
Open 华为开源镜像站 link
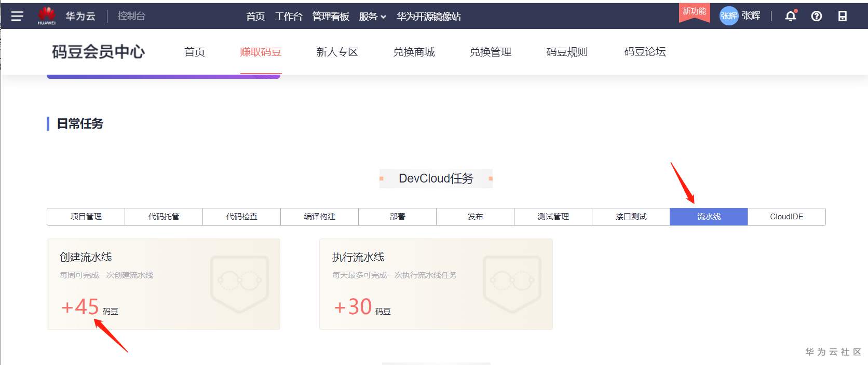429,17
